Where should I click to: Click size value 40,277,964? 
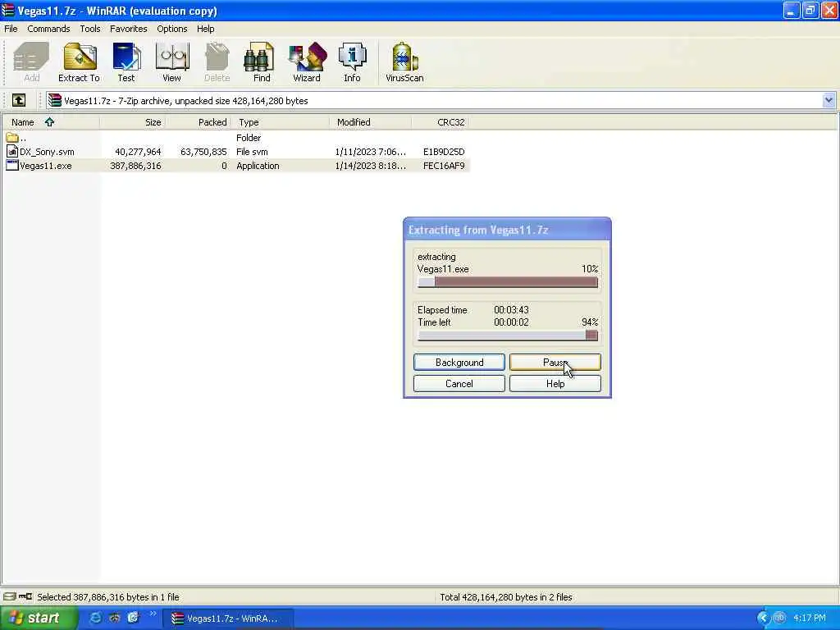coord(138,152)
